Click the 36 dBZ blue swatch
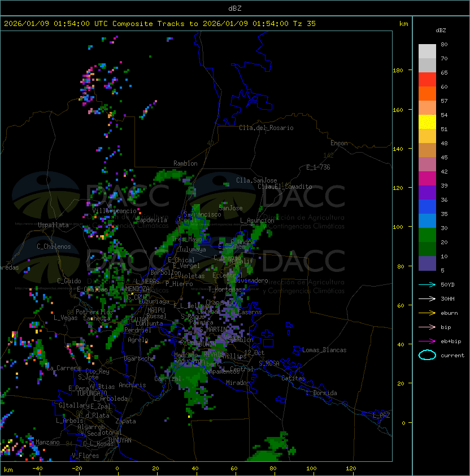 (427, 206)
